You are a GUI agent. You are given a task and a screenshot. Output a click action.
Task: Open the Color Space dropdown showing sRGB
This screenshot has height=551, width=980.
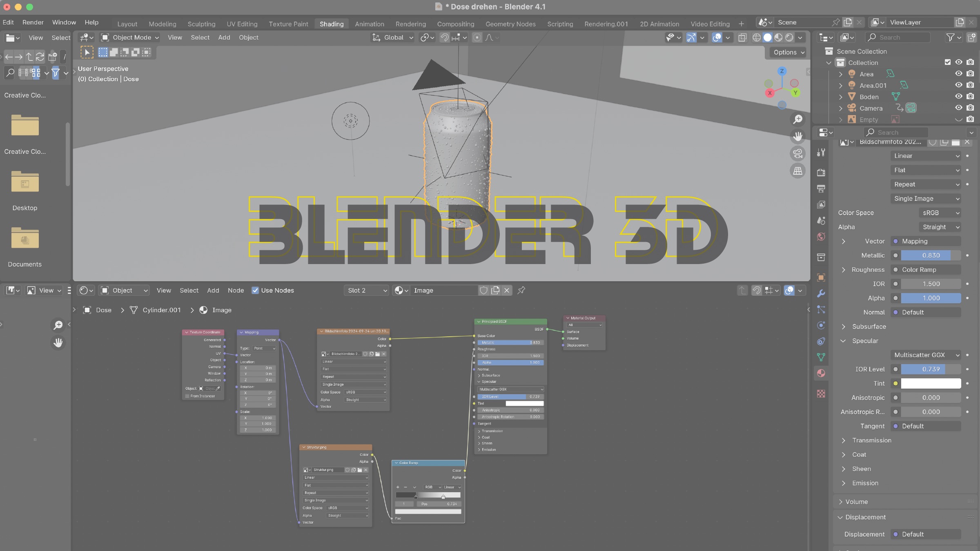tap(940, 213)
